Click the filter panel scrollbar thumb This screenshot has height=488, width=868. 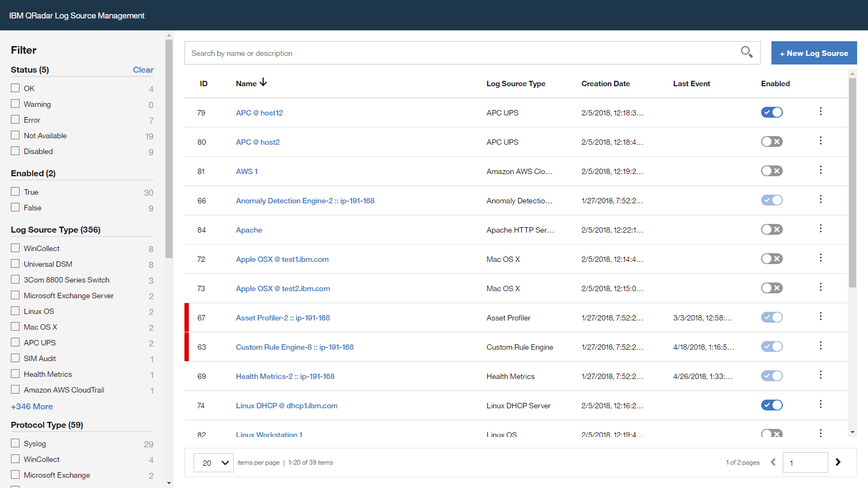(x=169, y=149)
